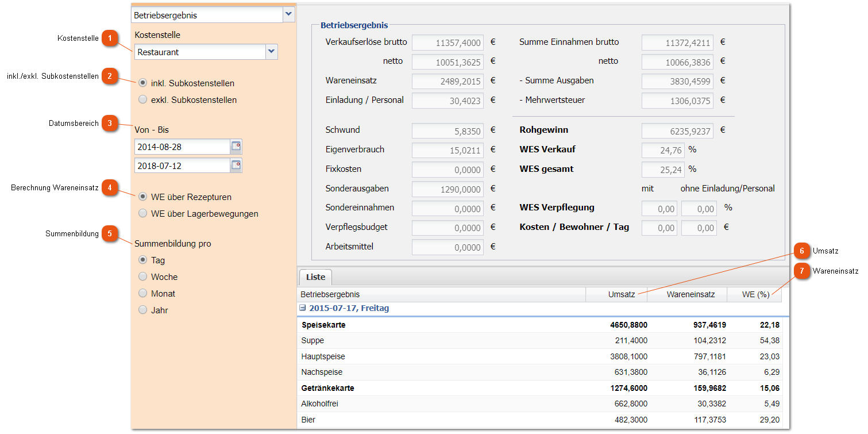Choose Jahr for Summenbildung
Screen dimensions: 868x434
coord(143,310)
